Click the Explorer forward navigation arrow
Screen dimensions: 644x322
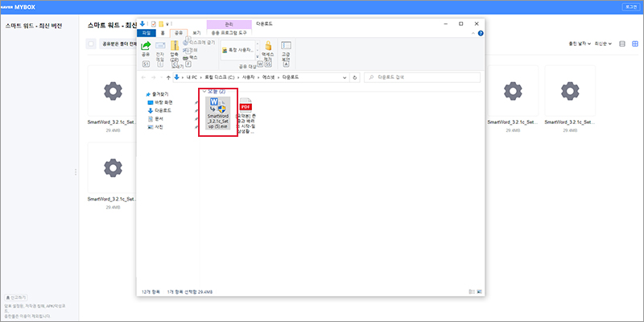[153, 77]
